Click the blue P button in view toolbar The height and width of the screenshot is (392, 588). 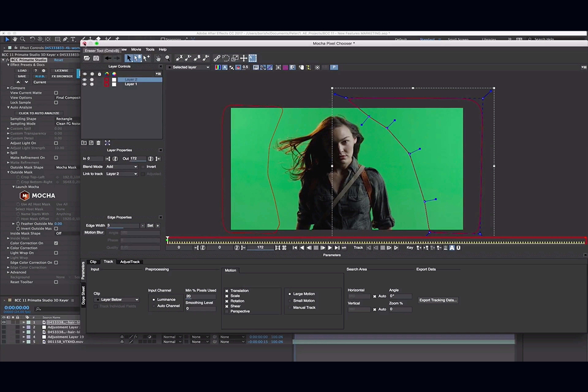tap(334, 67)
